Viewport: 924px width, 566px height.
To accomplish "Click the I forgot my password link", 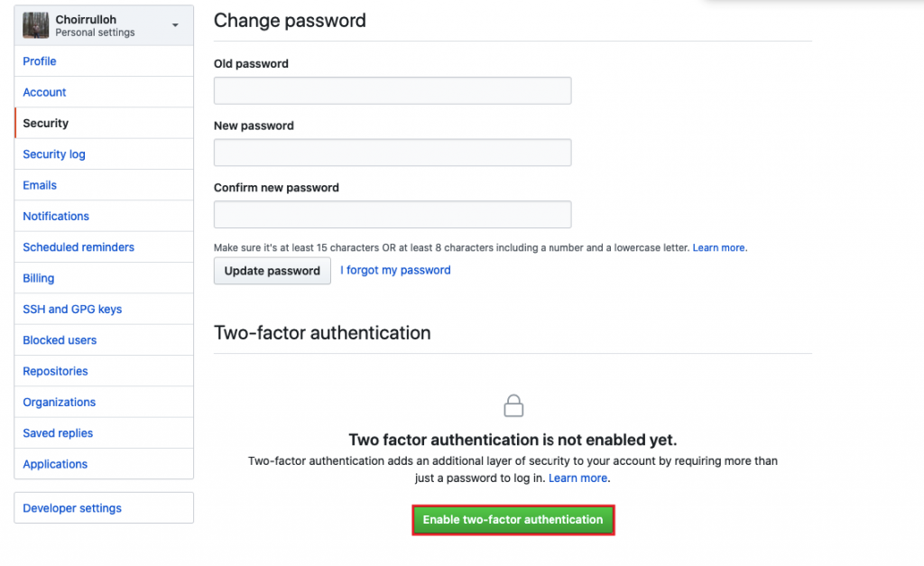I will coord(395,269).
